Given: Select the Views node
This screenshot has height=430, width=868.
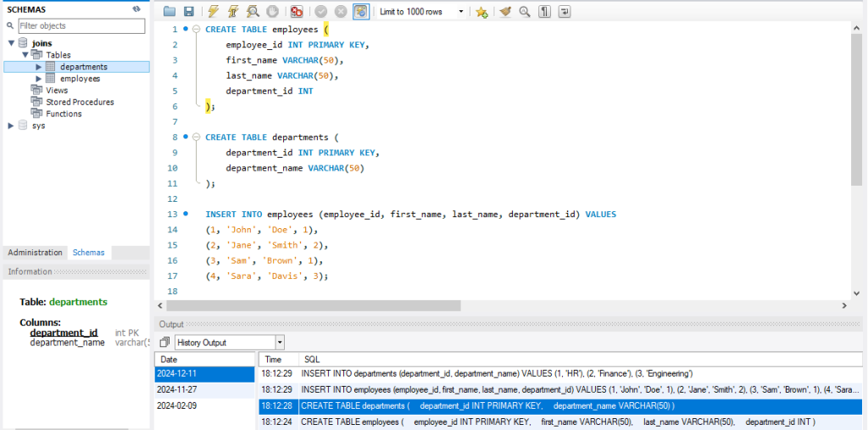Looking at the screenshot, I should (57, 90).
